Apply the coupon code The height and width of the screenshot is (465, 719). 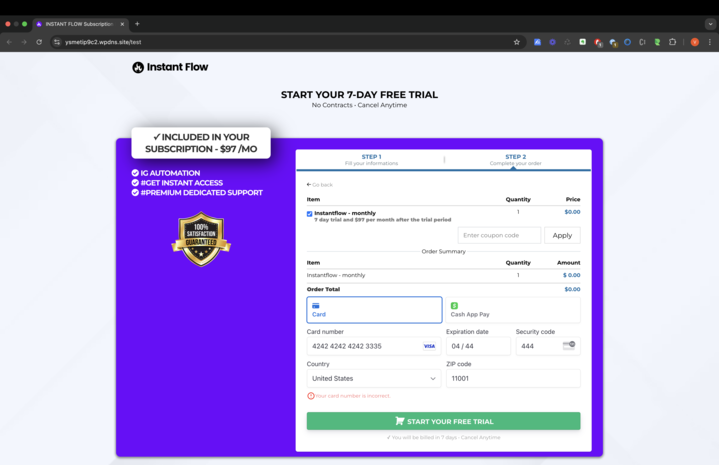point(562,235)
